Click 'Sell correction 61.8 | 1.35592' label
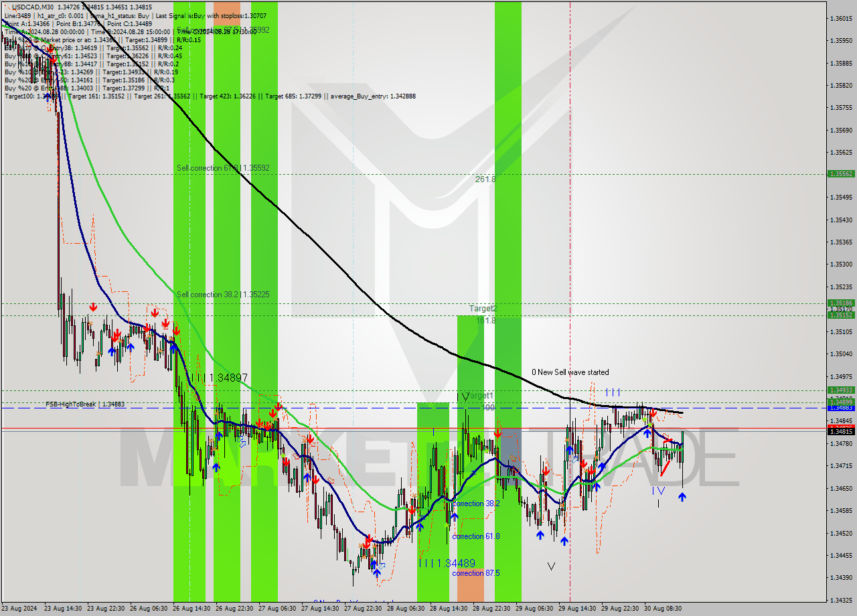 (x=223, y=168)
